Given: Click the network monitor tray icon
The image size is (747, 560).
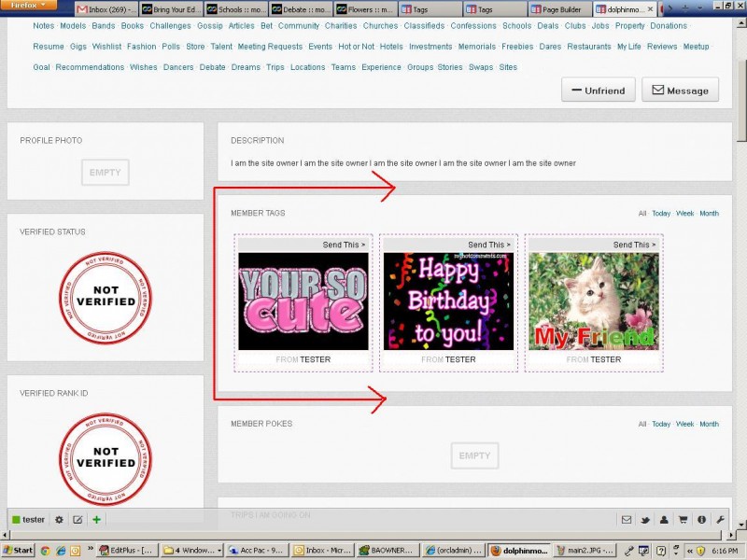Looking at the screenshot, I should (643, 551).
